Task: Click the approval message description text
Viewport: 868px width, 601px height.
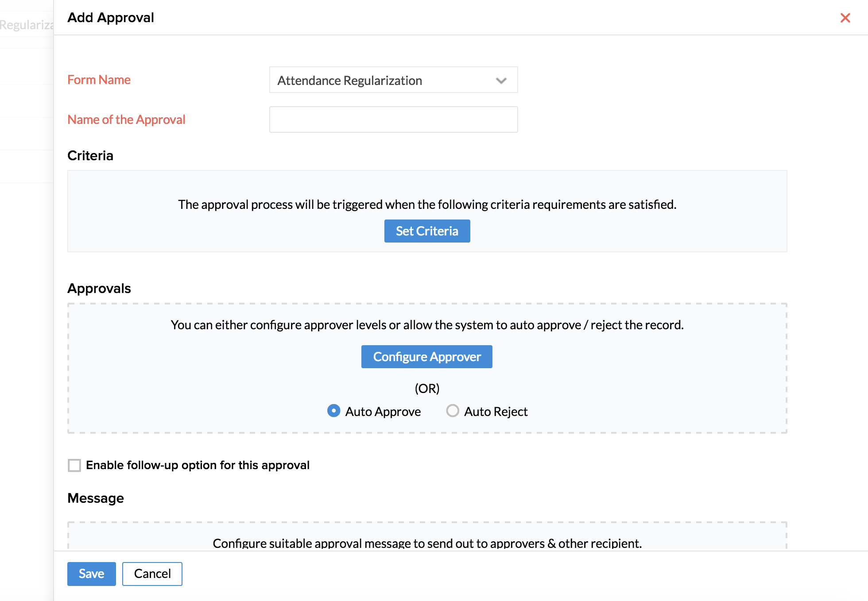Action: 427,543
